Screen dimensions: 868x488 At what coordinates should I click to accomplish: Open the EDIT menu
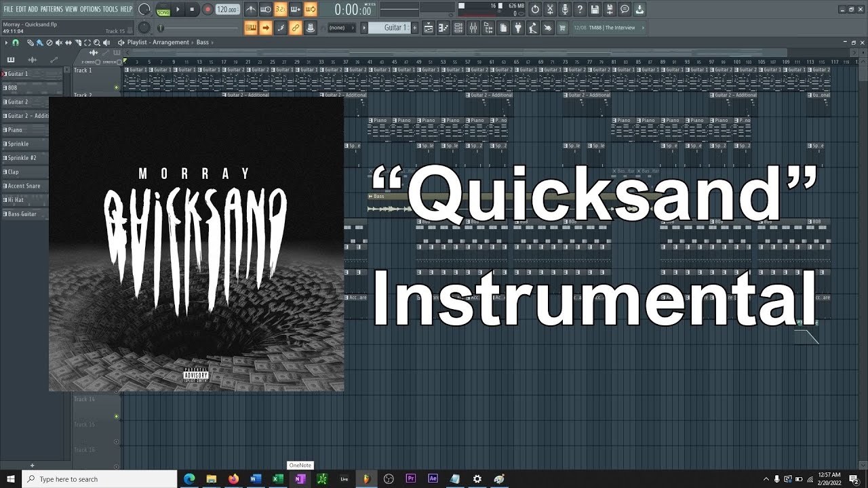pyautogui.click(x=21, y=9)
